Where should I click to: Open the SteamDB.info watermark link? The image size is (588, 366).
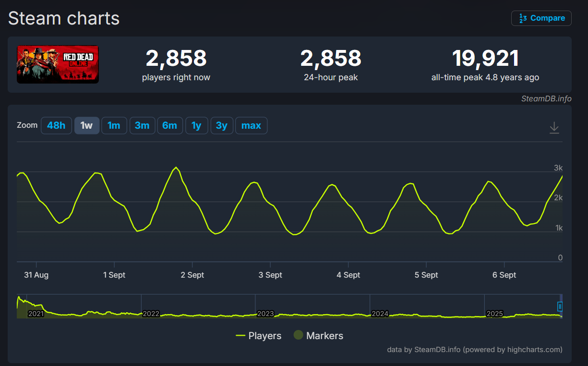546,98
